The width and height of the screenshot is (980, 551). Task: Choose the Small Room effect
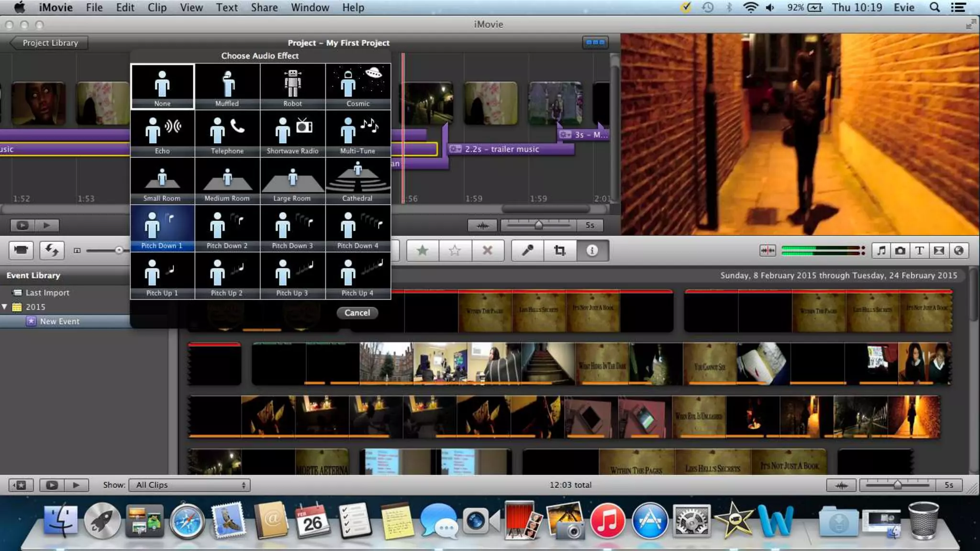pos(162,181)
